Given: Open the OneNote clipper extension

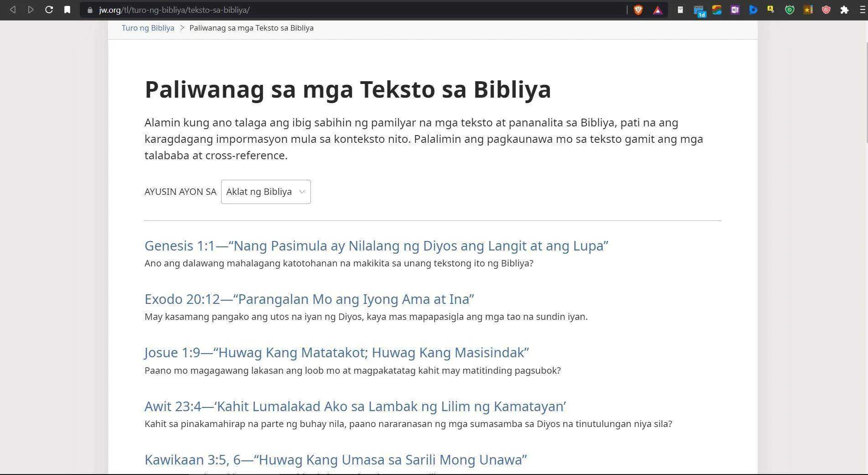Looking at the screenshot, I should 735,10.
